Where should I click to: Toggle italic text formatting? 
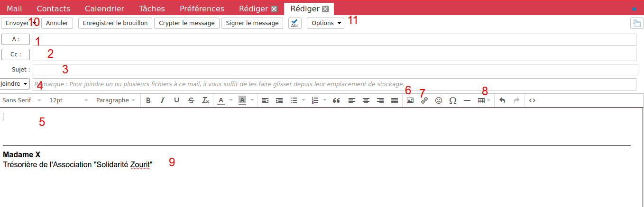163,100
